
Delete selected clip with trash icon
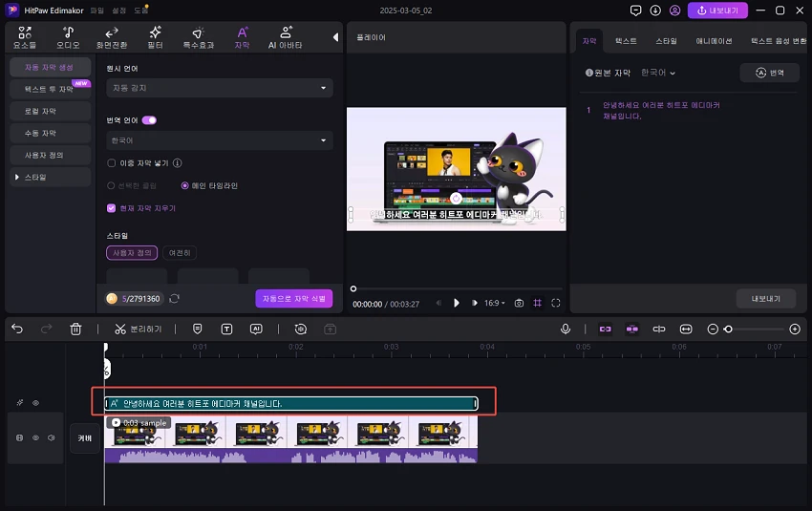pos(75,329)
